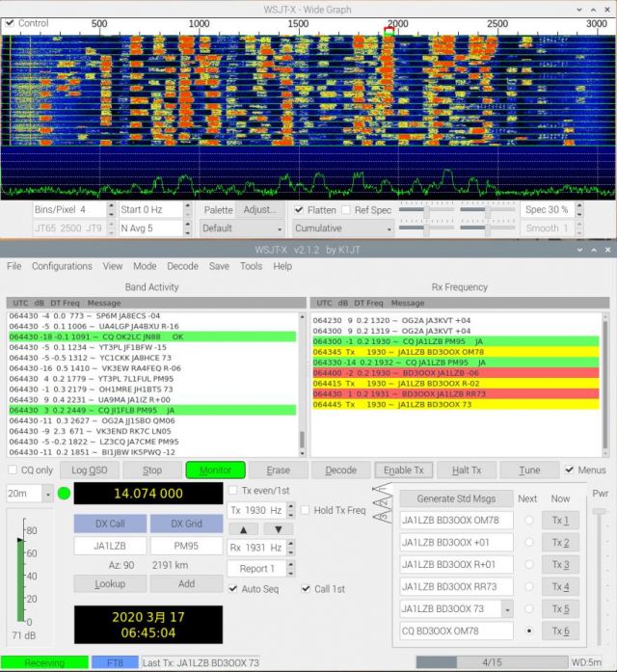Click the Decode button

(341, 470)
